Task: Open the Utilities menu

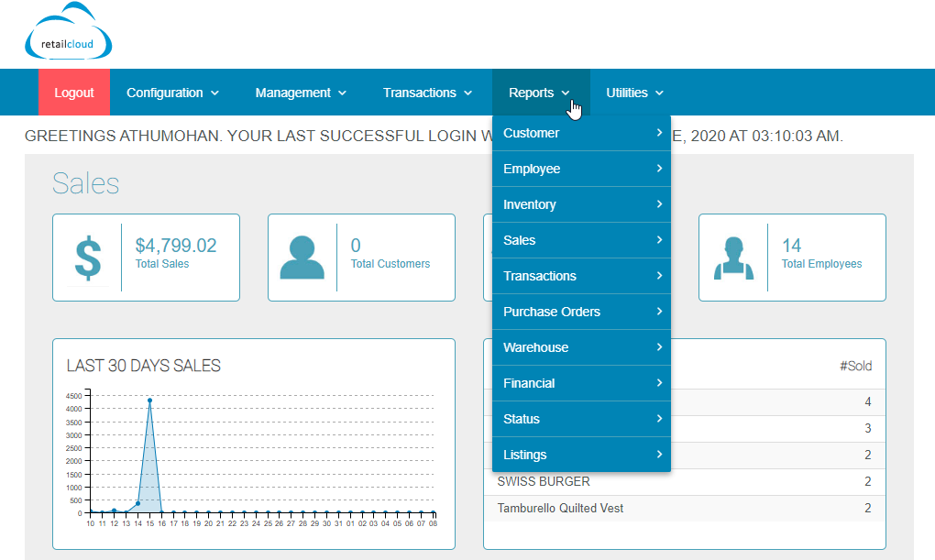Action: pyautogui.click(x=634, y=93)
